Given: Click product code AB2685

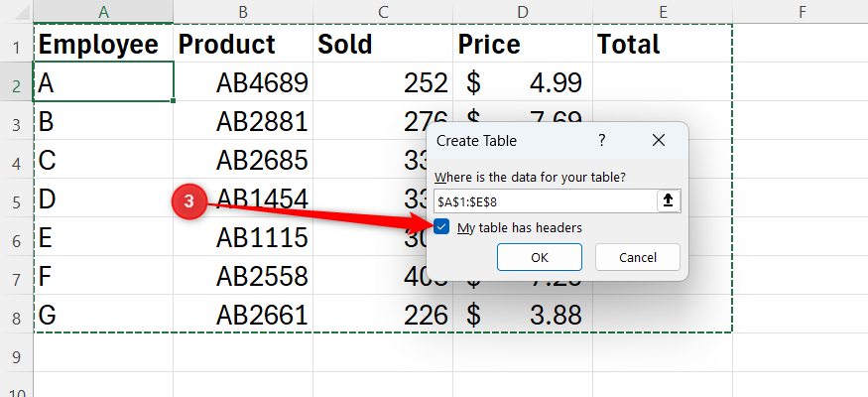Looking at the screenshot, I should tap(243, 160).
